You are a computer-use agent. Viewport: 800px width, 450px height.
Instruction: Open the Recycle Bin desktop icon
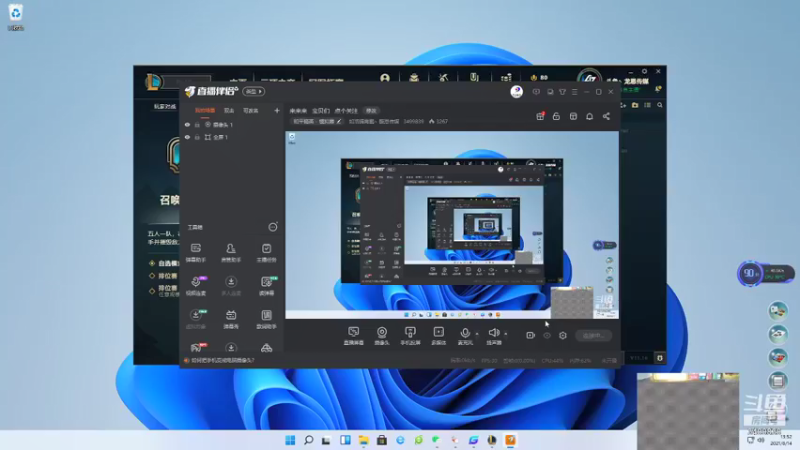16,17
